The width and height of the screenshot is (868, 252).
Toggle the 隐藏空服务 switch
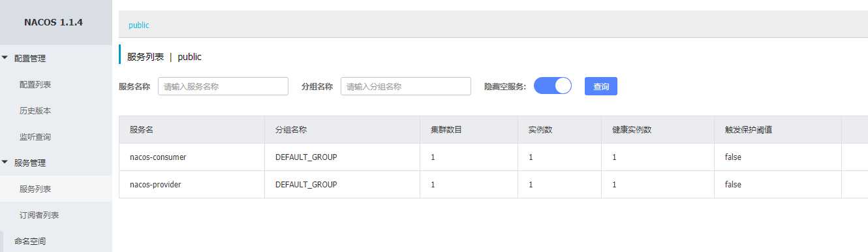pos(553,86)
